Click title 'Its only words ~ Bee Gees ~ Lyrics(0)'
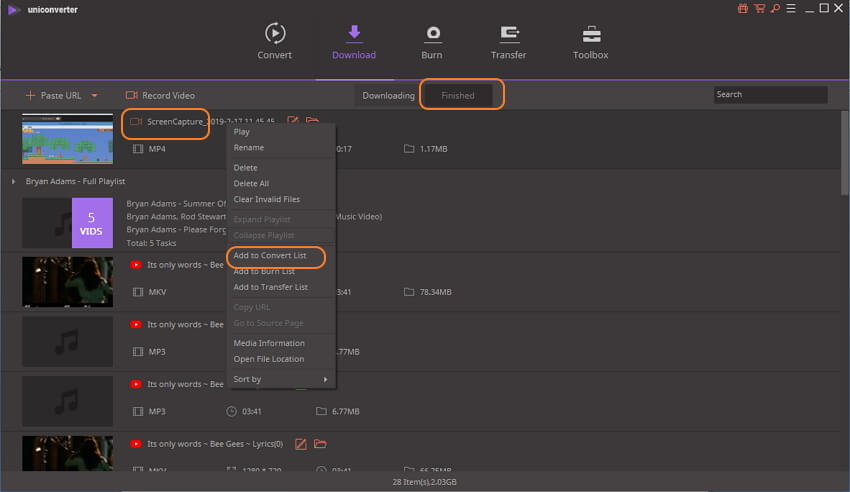This screenshot has height=492, width=850. click(x=215, y=444)
